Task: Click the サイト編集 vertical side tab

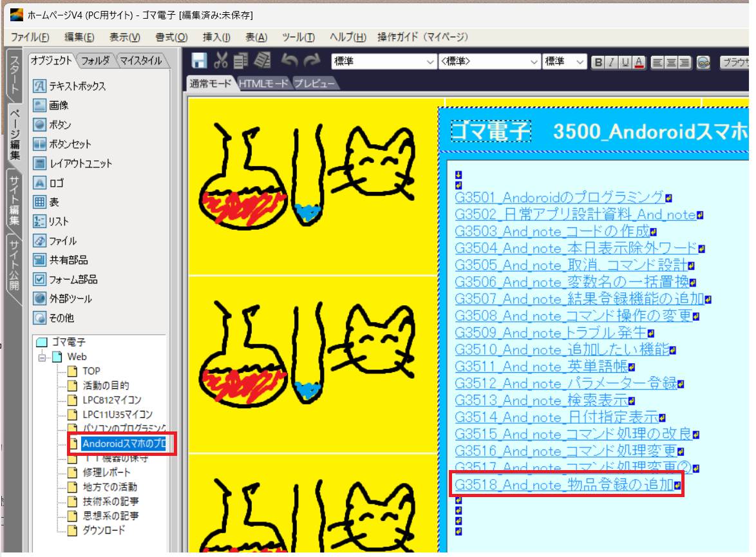Action: tap(14, 200)
